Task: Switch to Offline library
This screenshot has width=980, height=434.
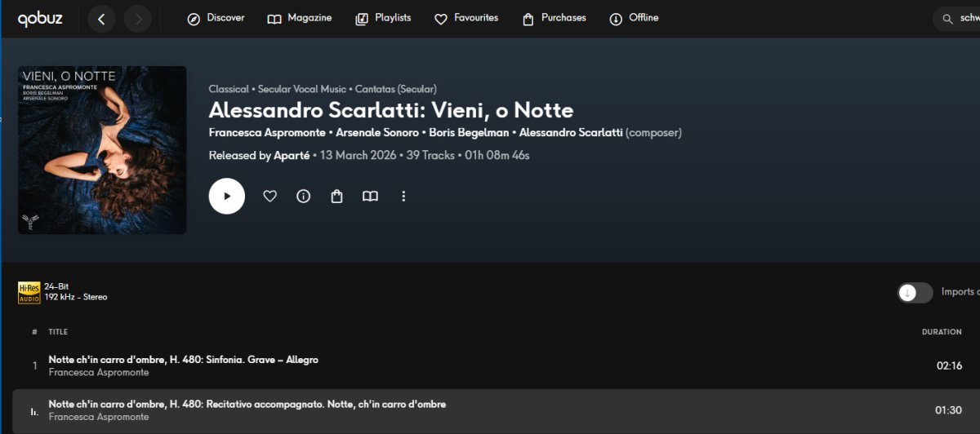Action: coord(635,18)
